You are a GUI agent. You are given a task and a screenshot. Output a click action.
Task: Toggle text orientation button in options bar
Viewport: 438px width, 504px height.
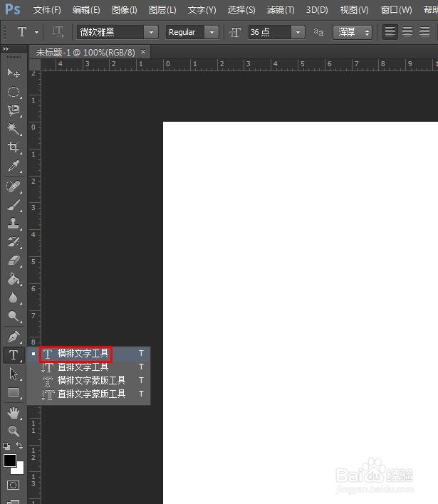pyautogui.click(x=58, y=32)
